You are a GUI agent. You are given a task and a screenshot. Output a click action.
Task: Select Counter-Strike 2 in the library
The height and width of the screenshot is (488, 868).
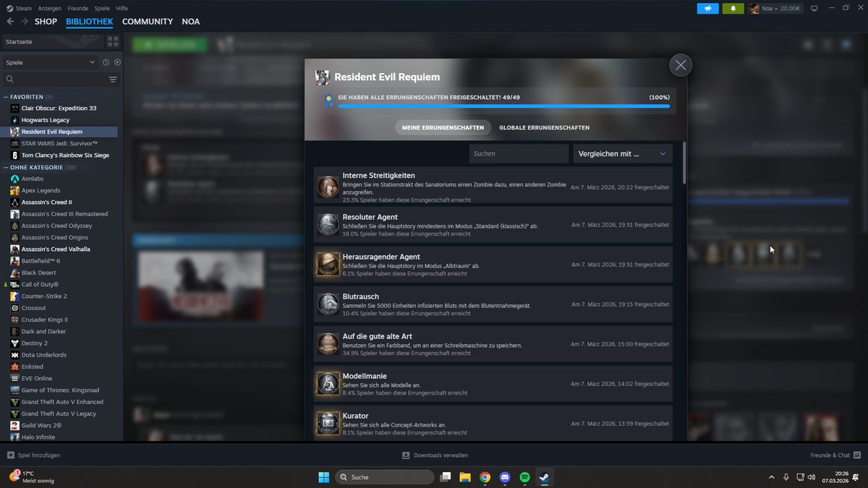pyautogui.click(x=44, y=296)
